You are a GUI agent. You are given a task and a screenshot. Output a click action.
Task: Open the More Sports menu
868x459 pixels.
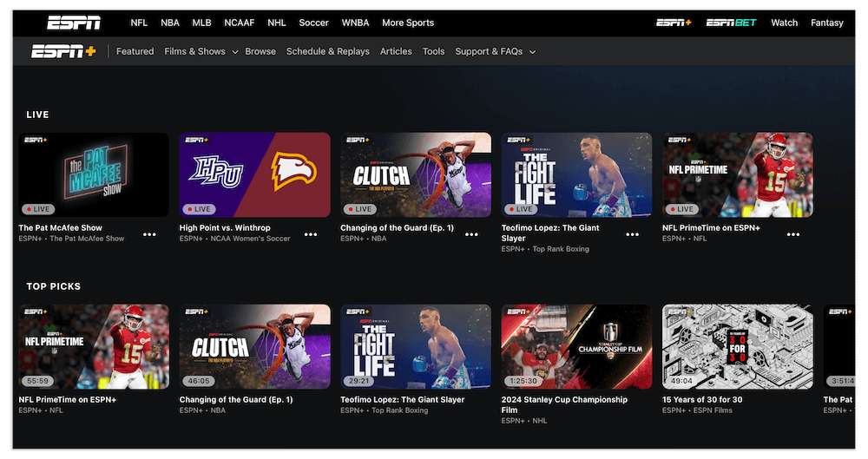coord(408,23)
